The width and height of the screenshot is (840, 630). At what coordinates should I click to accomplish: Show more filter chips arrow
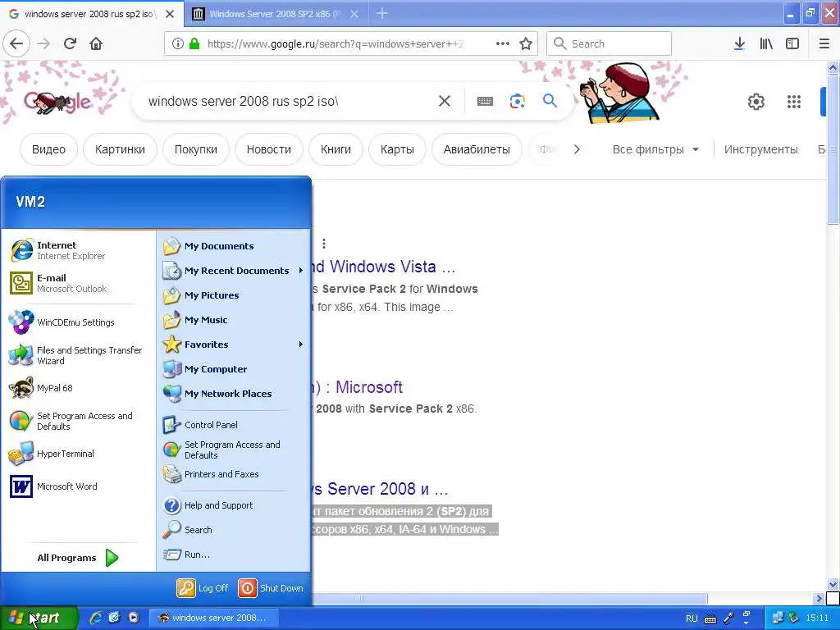577,149
